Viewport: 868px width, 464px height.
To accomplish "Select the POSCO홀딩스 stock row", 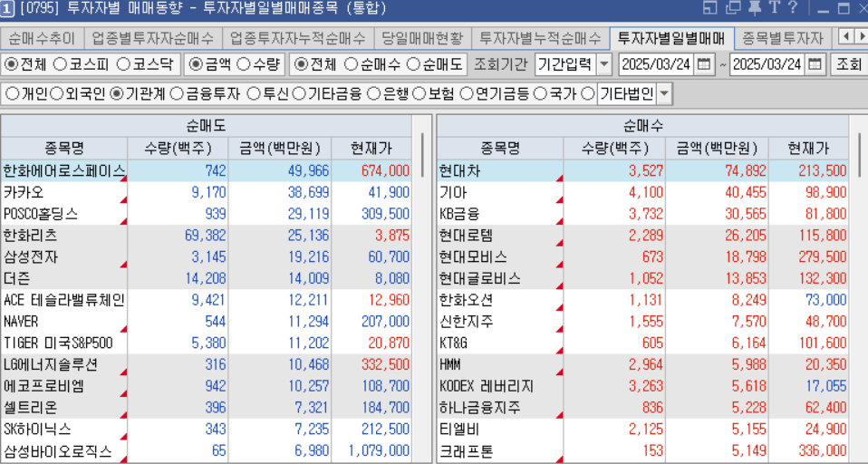I will [206, 214].
